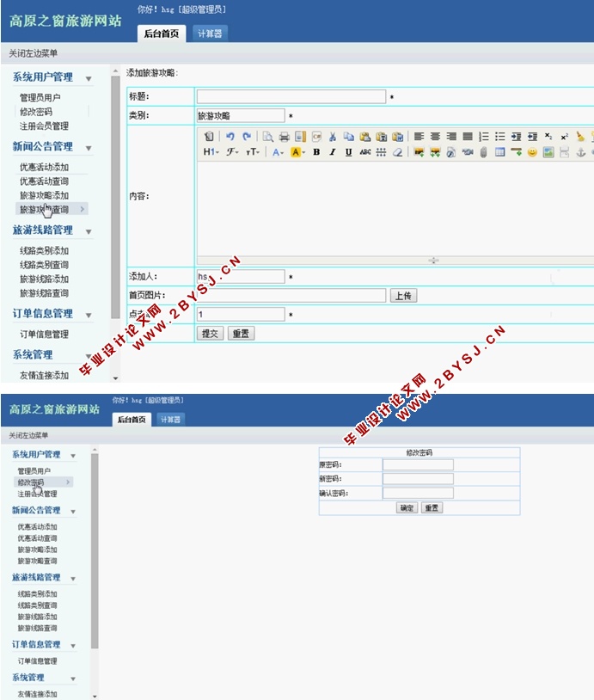Switch to 计算器 tab on password page
The height and width of the screenshot is (700, 594).
170,420
